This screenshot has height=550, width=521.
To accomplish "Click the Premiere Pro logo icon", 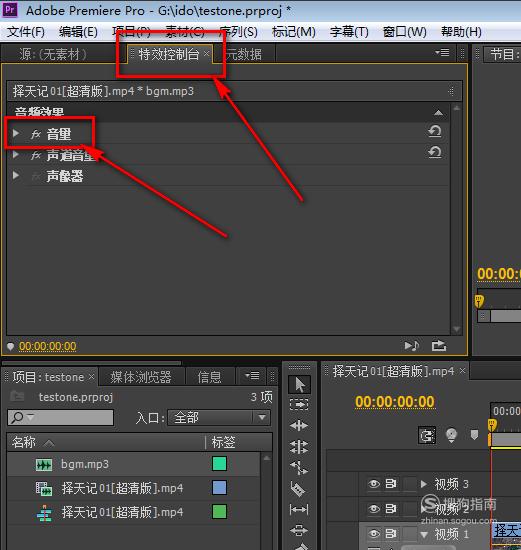I will coord(10,10).
